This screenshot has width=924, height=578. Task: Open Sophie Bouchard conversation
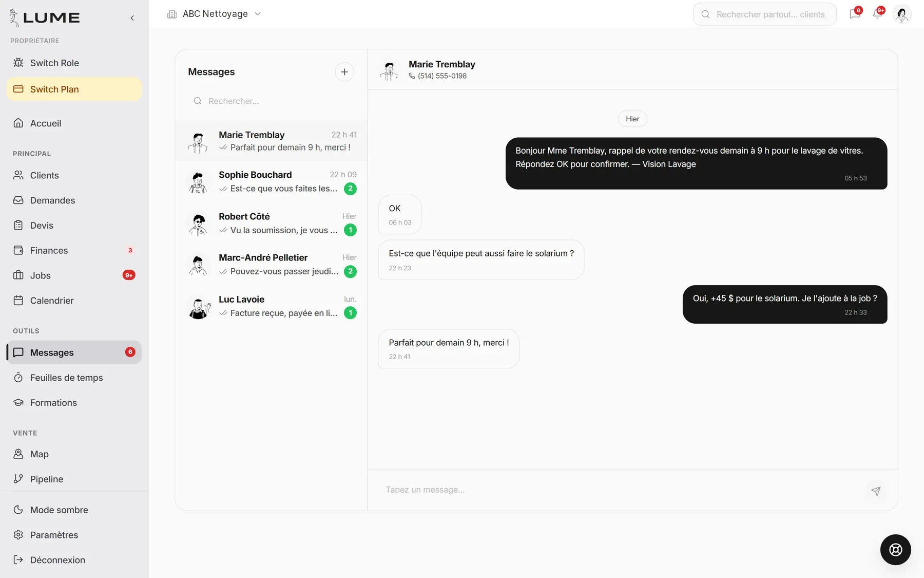(271, 182)
